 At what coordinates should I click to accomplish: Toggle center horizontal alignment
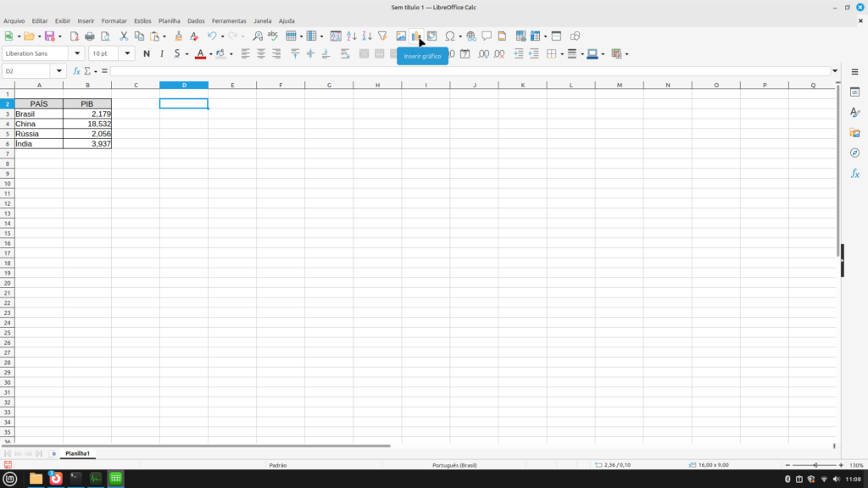[261, 53]
